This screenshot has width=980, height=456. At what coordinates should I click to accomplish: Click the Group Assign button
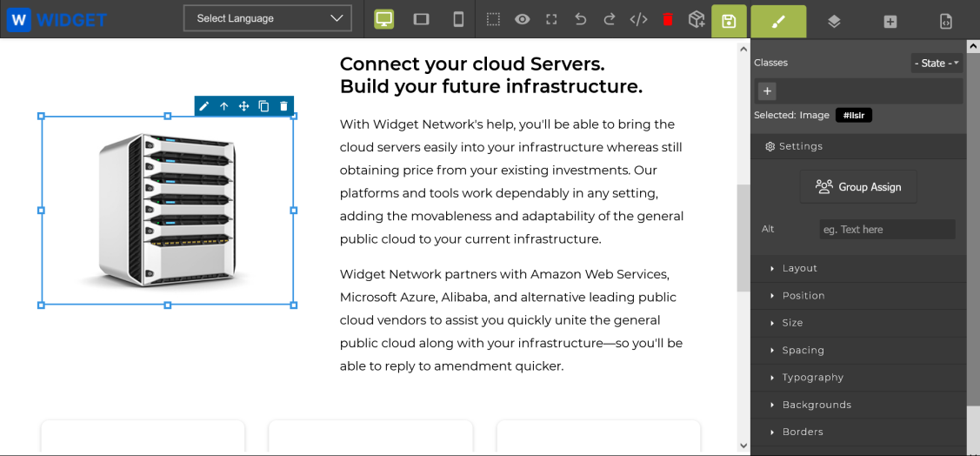[x=858, y=187]
